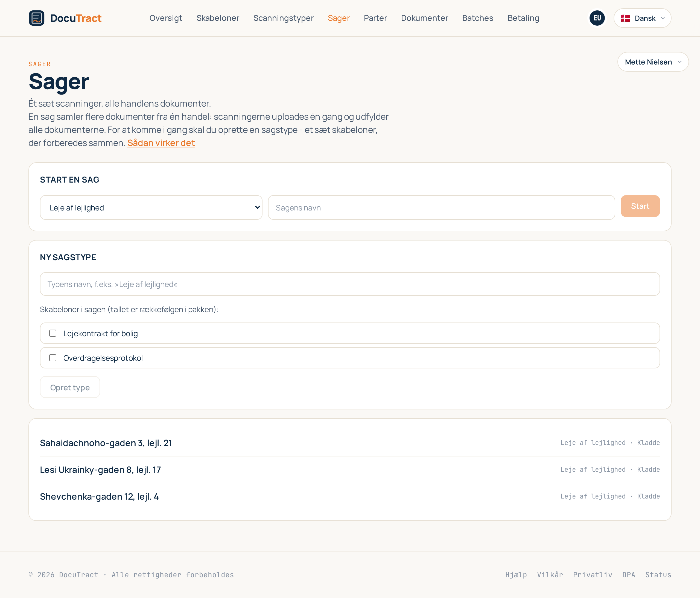The width and height of the screenshot is (700, 598).
Task: Click the Hjælp footer link
Action: tap(516, 575)
